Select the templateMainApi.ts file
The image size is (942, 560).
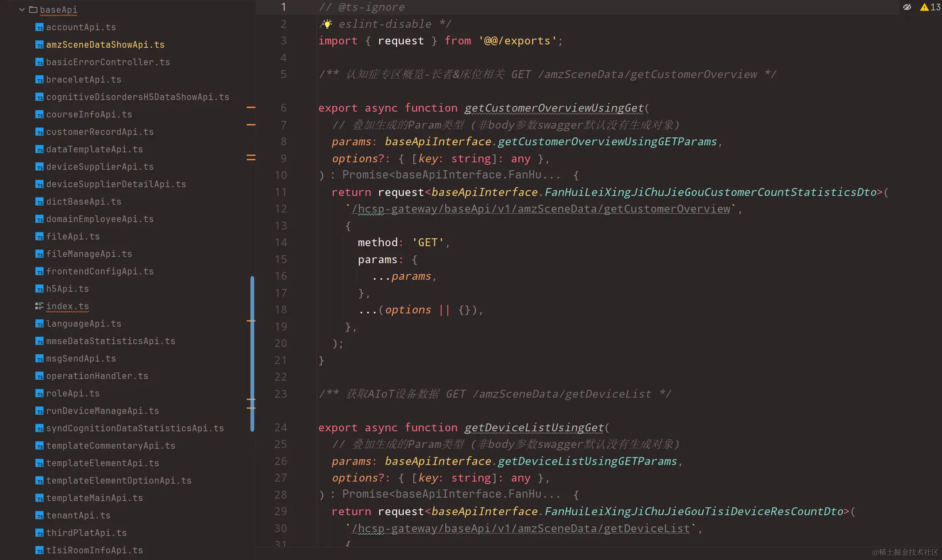point(94,498)
